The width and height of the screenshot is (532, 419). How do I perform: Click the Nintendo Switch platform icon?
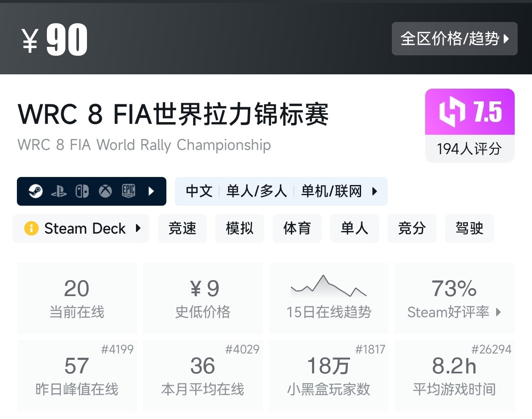(82, 191)
